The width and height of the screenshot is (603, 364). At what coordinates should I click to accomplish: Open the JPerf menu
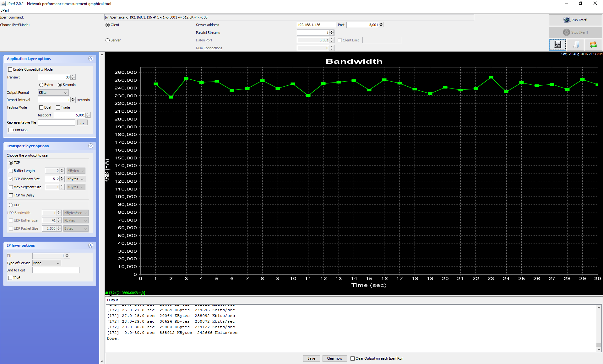5,10
